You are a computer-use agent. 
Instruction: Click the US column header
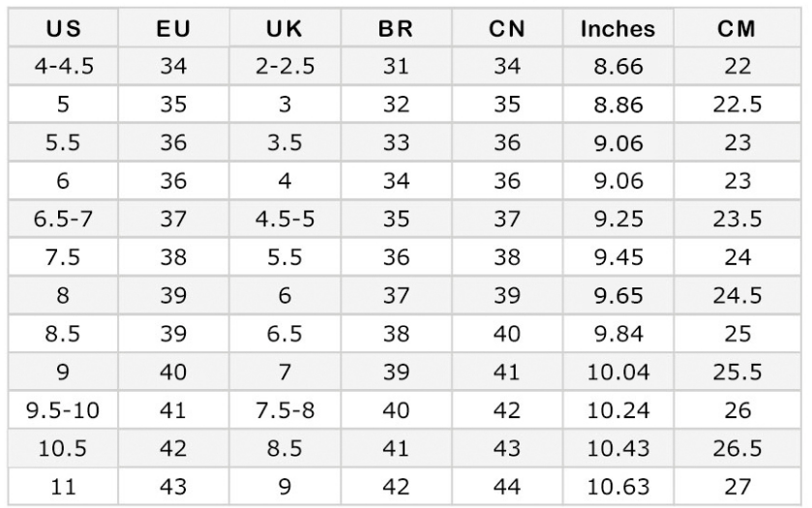[63, 29]
